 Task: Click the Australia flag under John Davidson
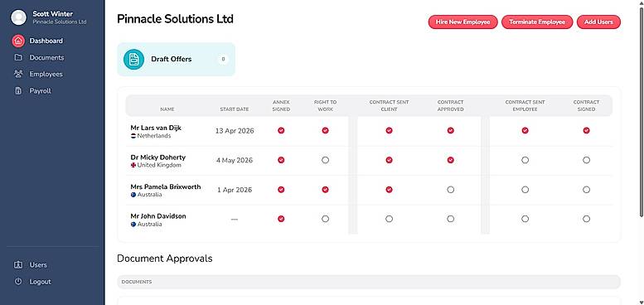[x=133, y=224]
